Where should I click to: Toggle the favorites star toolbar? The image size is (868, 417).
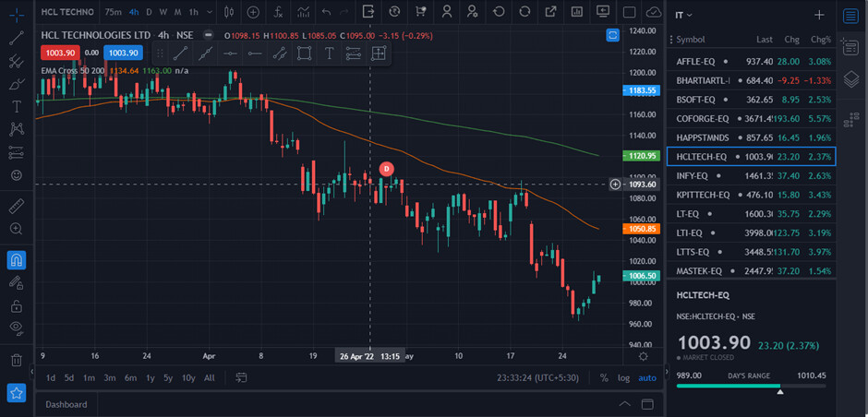17,393
